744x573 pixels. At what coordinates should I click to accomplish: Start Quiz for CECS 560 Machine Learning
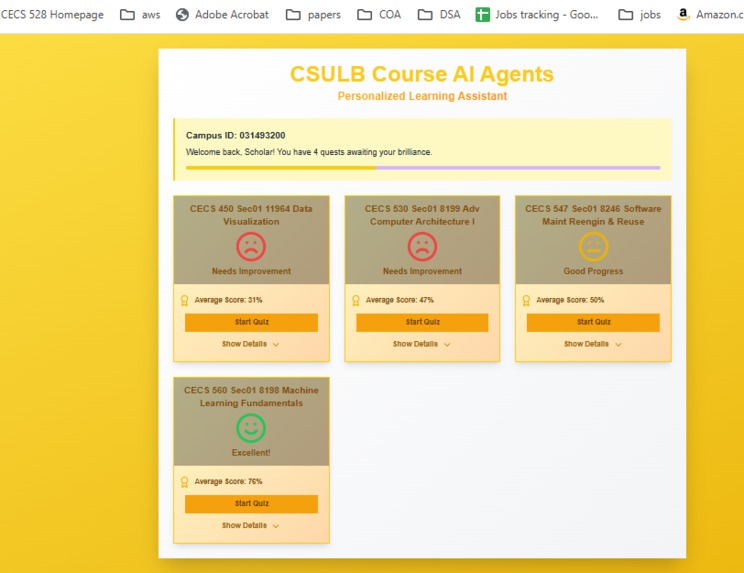(251, 504)
